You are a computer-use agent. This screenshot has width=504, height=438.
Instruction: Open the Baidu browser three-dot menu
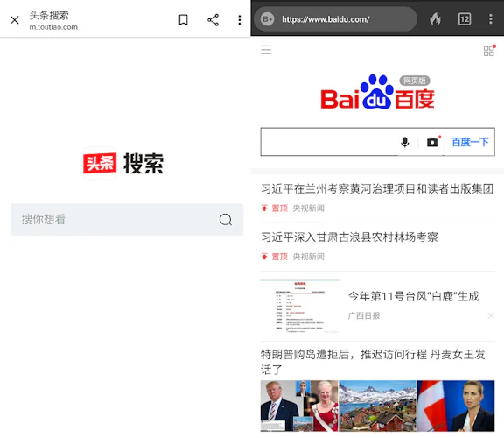pyautogui.click(x=491, y=19)
